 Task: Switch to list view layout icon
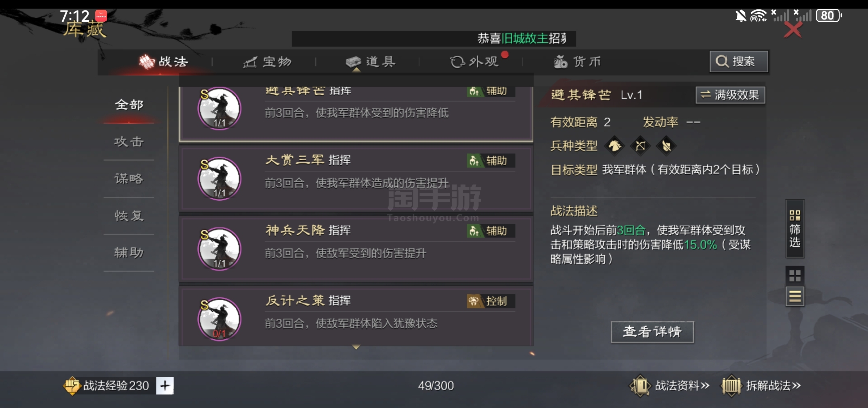[795, 296]
